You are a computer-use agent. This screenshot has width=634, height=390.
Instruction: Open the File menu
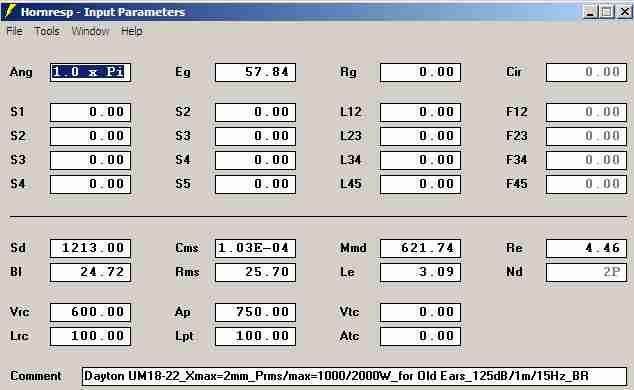click(x=15, y=31)
